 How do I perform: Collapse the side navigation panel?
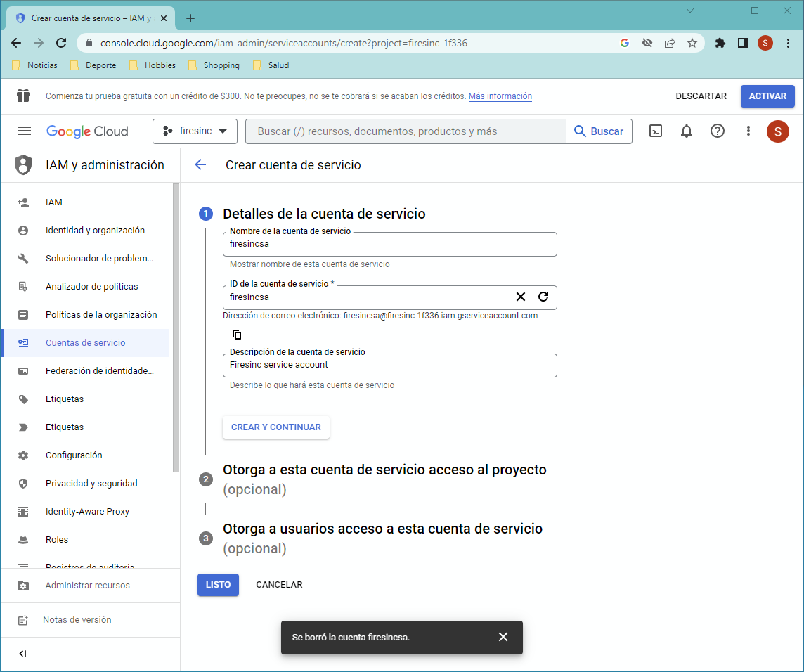pos(22,653)
